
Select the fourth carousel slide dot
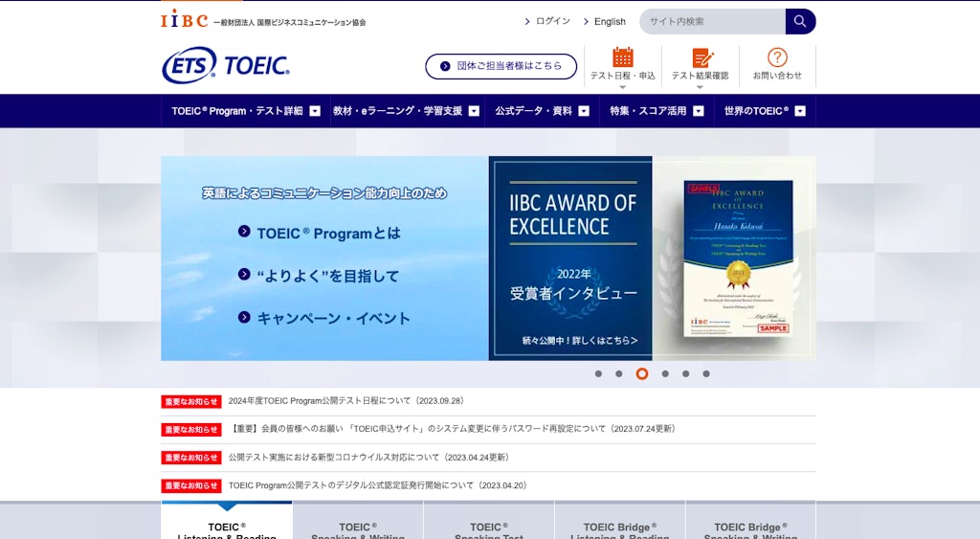[x=665, y=374]
